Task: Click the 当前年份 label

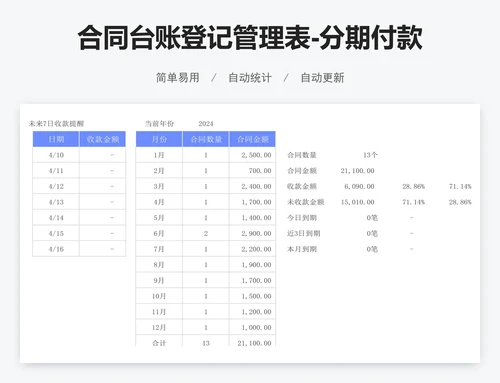Action: [159, 124]
